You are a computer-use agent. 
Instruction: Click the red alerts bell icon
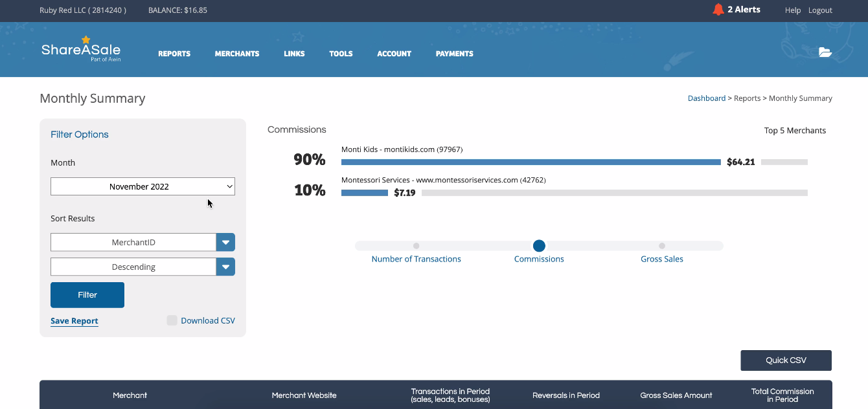tap(718, 10)
